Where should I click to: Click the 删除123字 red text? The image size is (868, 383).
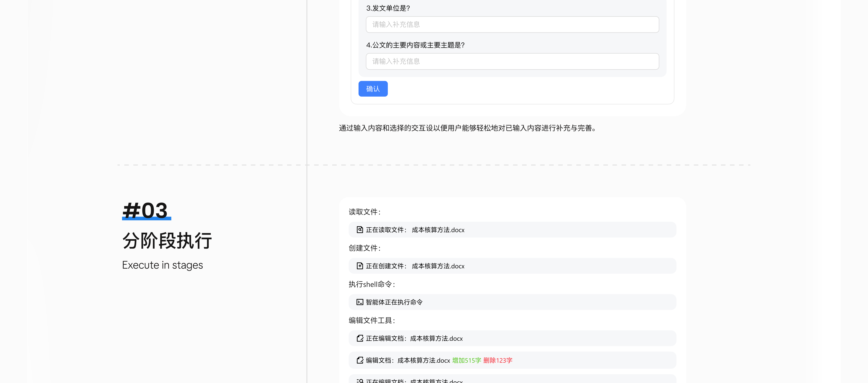pos(498,360)
